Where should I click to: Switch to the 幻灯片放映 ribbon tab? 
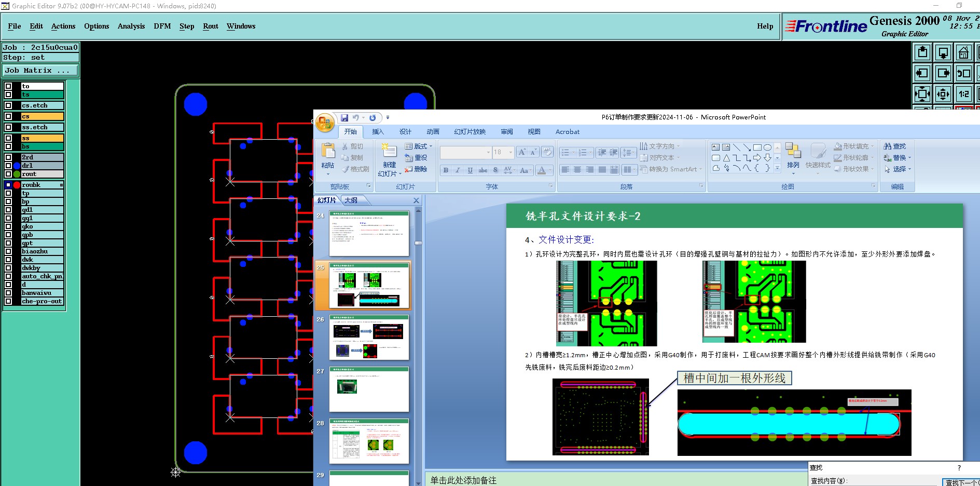(470, 132)
